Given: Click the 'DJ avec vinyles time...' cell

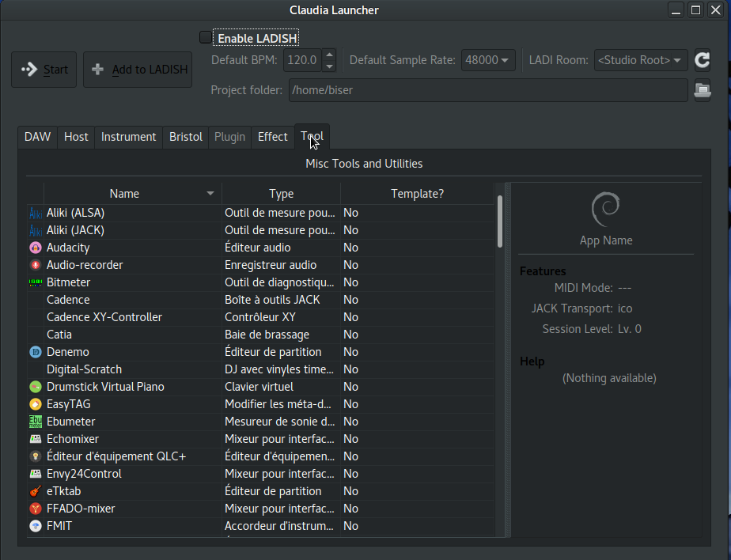Looking at the screenshot, I should [279, 369].
